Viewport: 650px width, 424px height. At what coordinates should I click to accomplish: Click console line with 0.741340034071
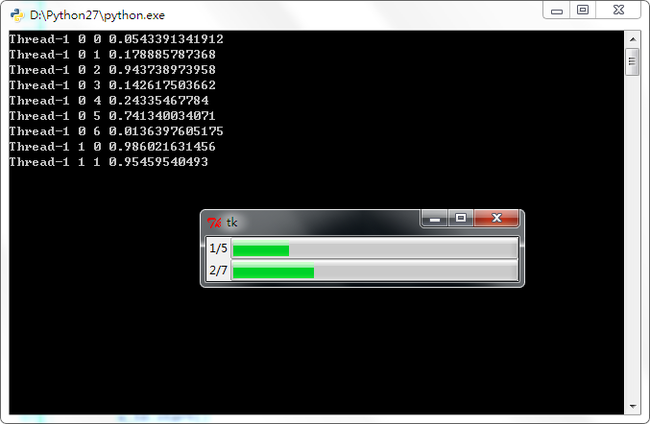(112, 116)
